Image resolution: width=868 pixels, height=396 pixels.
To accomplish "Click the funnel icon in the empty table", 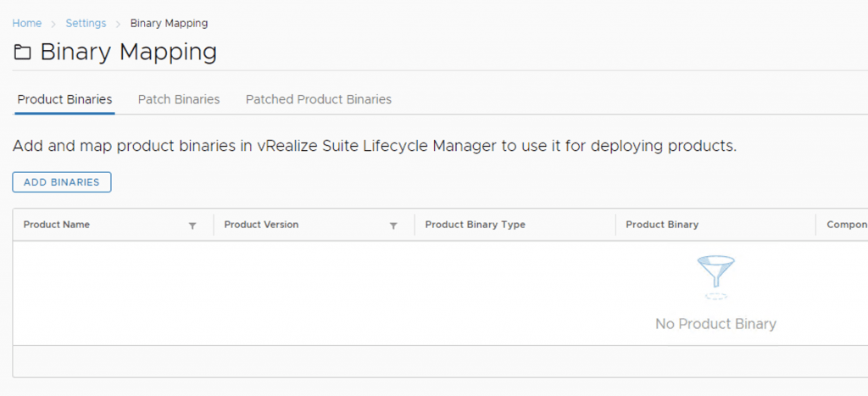I will 715,276.
